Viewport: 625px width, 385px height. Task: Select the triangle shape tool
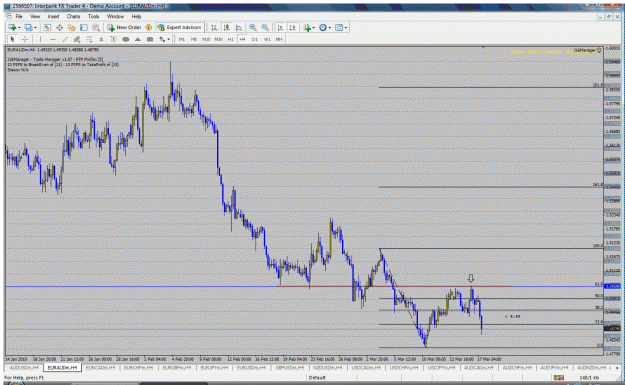click(x=138, y=39)
